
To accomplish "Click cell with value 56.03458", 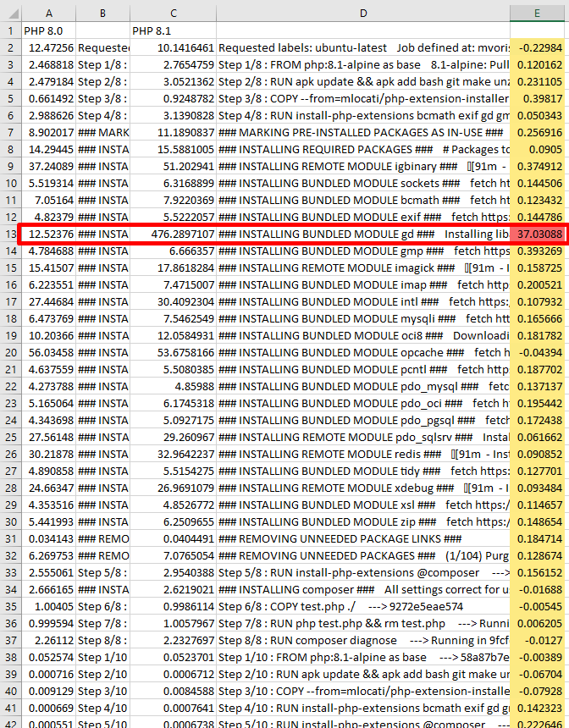I will click(x=49, y=352).
